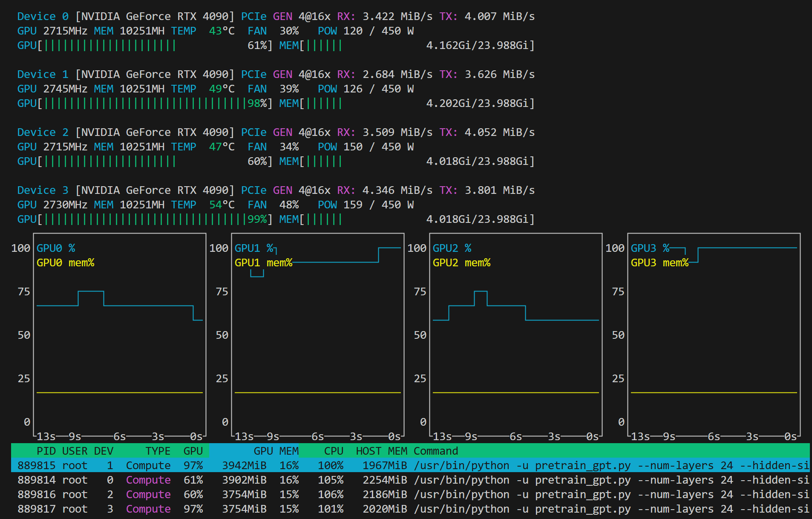Image resolution: width=812 pixels, height=519 pixels.
Task: Click the Command column header
Action: [435, 451]
